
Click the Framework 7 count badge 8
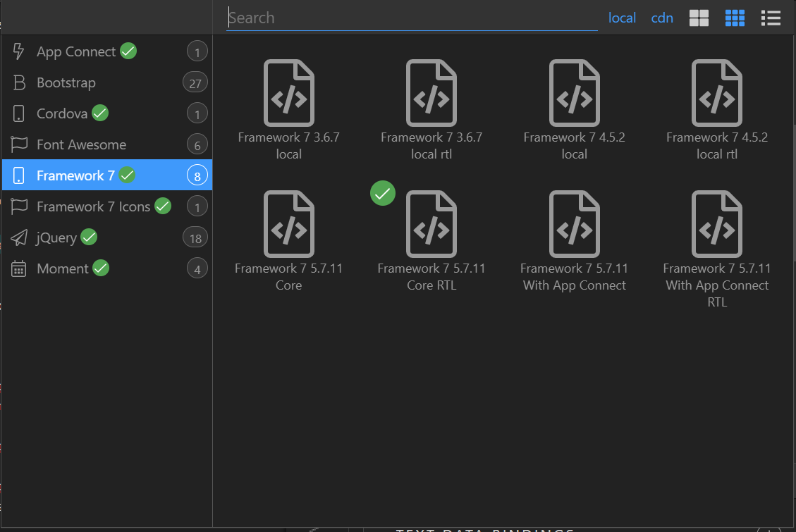[x=197, y=176]
